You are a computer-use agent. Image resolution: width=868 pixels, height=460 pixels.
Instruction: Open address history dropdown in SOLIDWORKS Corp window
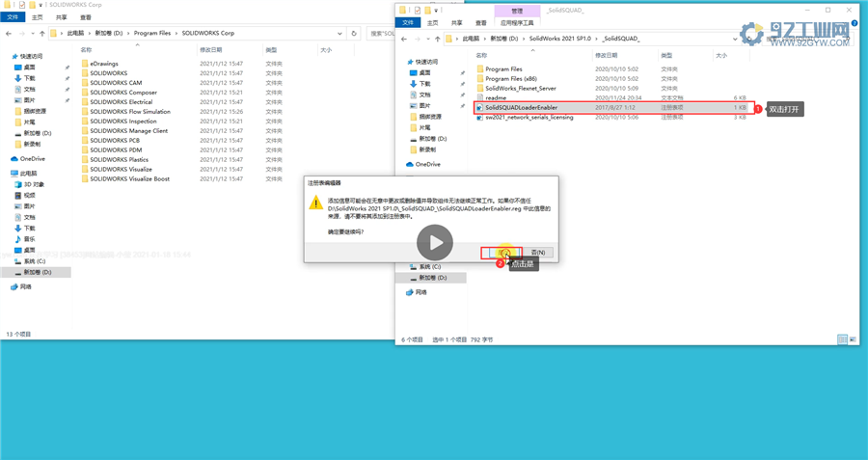coord(339,33)
